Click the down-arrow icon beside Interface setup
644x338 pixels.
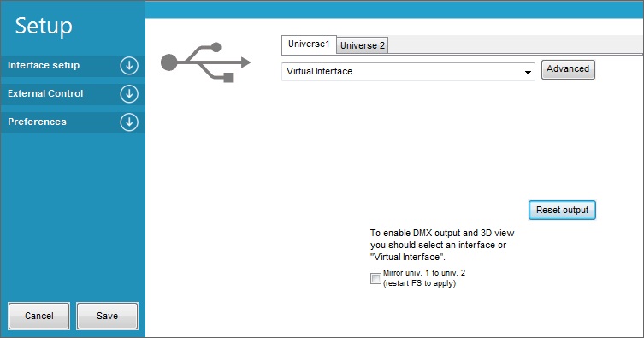click(129, 66)
